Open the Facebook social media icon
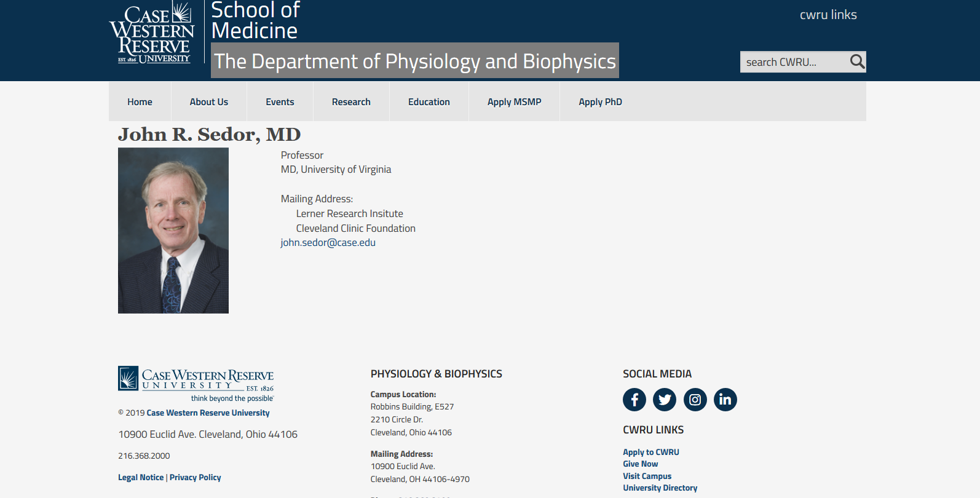This screenshot has width=980, height=498. (x=634, y=400)
